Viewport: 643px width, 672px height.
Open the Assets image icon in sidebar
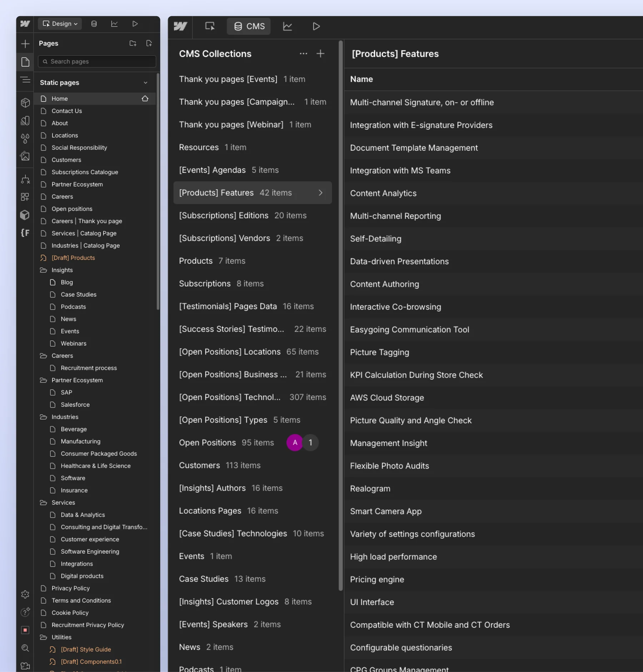(x=25, y=156)
